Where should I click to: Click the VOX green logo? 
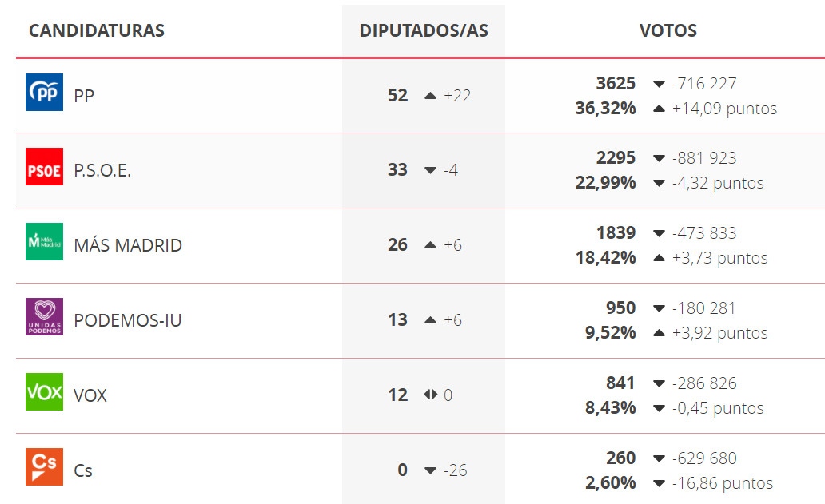click(x=44, y=392)
